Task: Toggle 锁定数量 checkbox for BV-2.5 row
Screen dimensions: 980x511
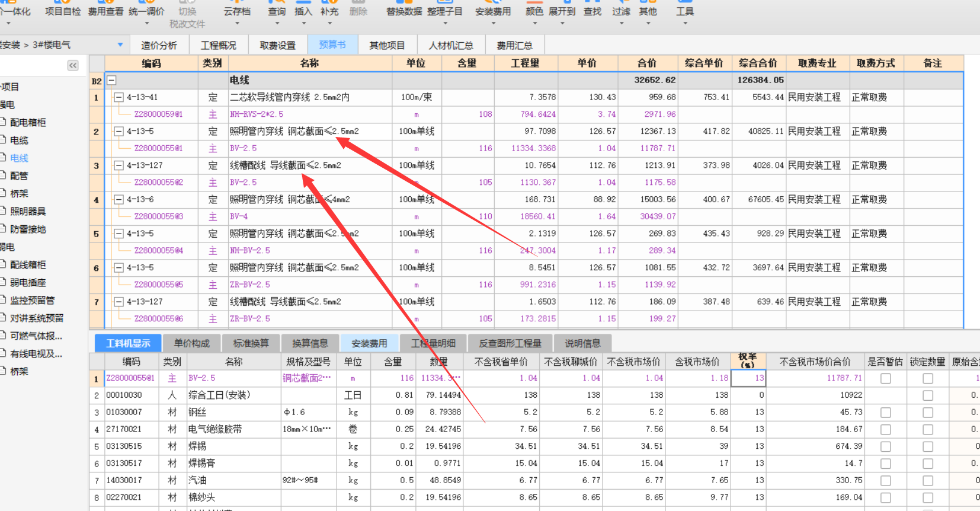Action: pos(928,378)
